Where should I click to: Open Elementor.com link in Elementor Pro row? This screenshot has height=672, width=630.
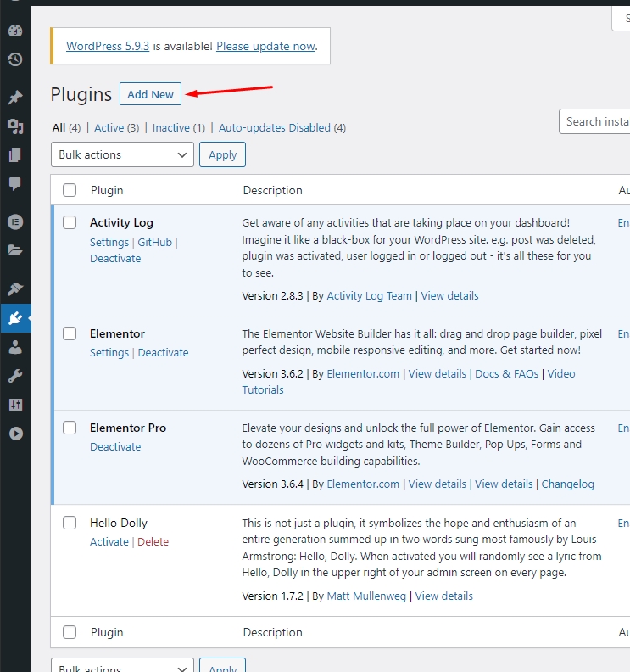pos(363,484)
